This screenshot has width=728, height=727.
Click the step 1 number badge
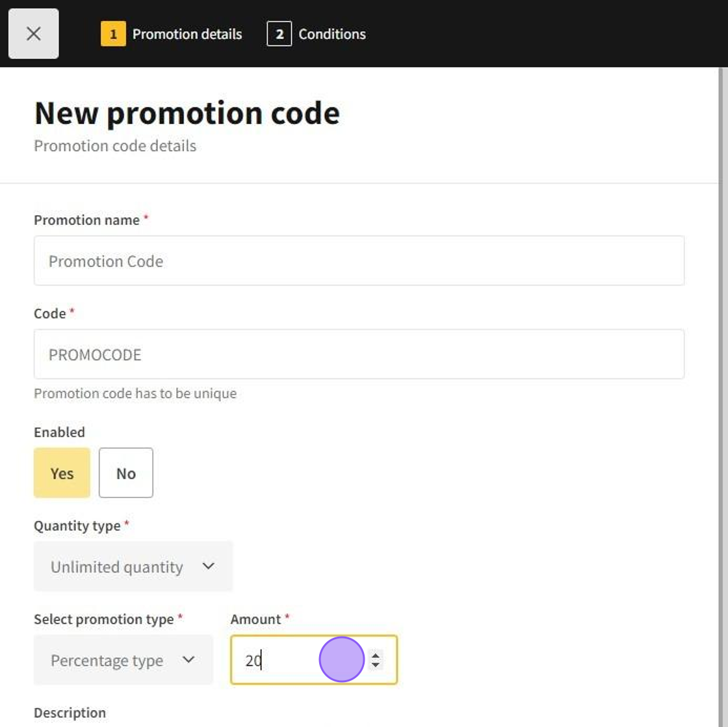click(x=113, y=34)
